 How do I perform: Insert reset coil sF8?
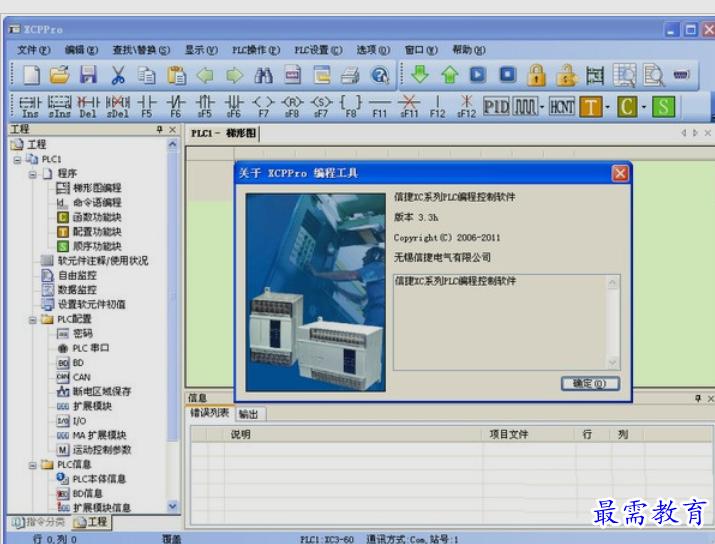click(292, 107)
